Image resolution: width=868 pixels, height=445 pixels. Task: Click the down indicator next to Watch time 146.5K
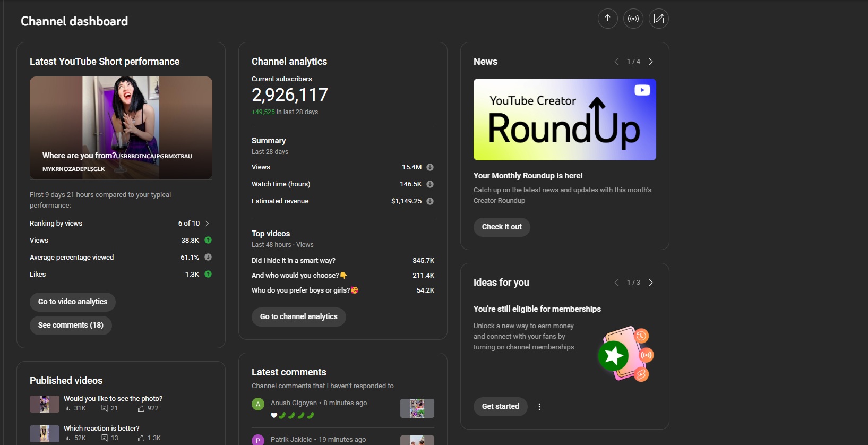coord(430,184)
